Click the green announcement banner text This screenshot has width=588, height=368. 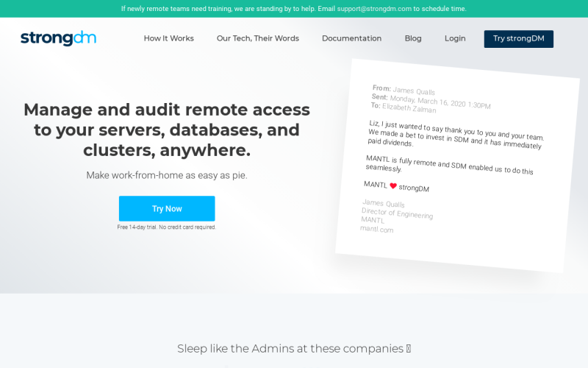tap(294, 9)
